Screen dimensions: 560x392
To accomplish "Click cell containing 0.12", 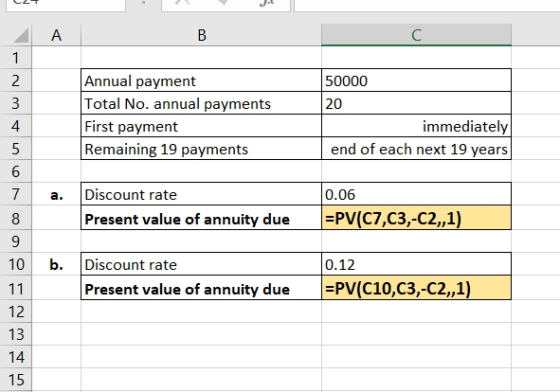I will pos(416,264).
